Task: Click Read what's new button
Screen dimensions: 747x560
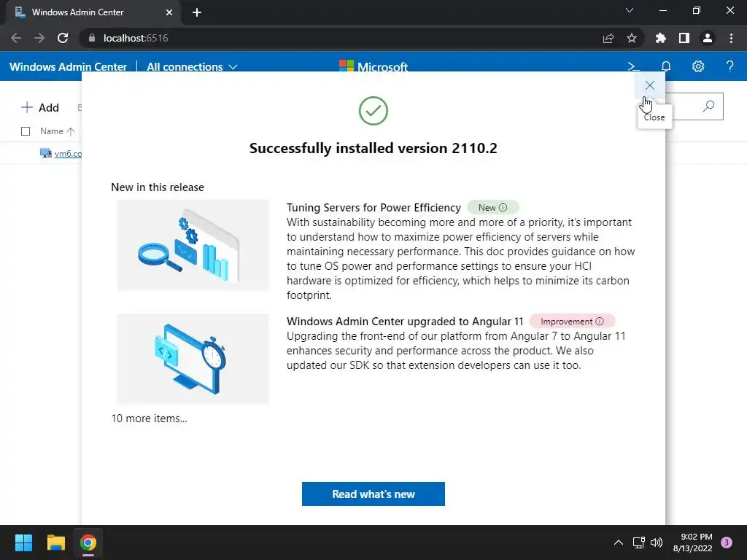Action: pyautogui.click(x=373, y=494)
